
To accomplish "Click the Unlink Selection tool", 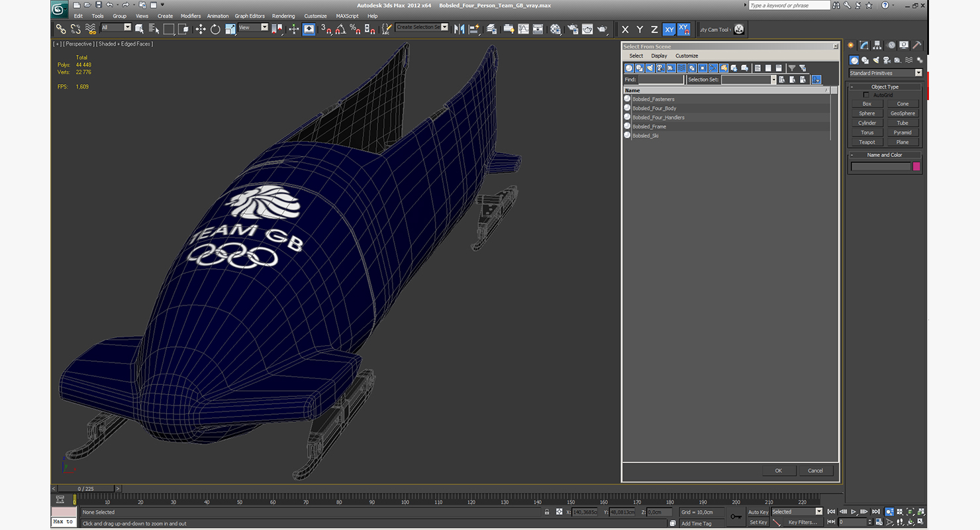I will click(75, 29).
